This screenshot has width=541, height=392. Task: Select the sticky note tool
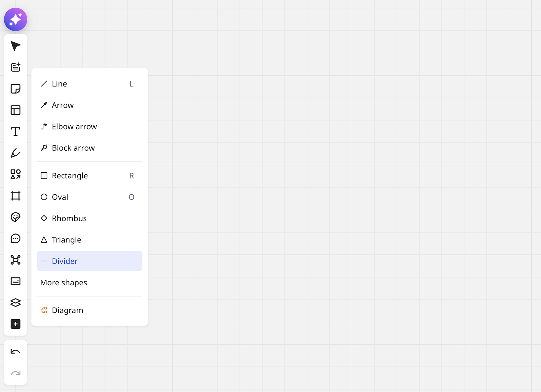[15, 89]
